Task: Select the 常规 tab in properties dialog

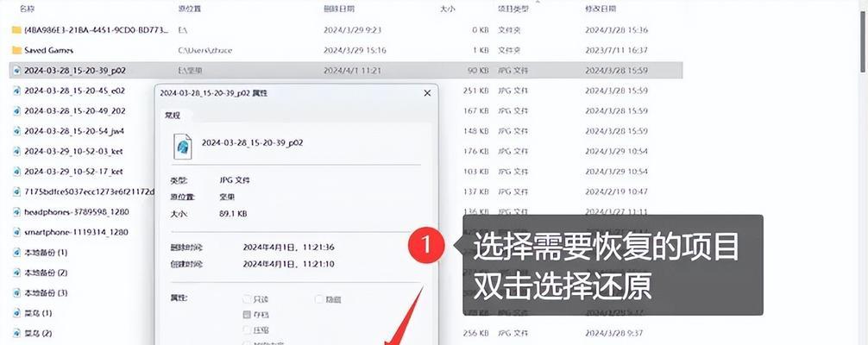Action: tap(173, 116)
